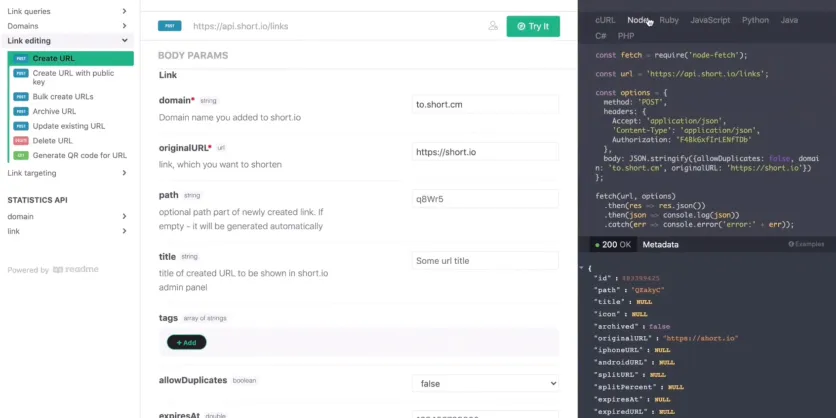
Task: Select the cURL language tab
Action: click(x=605, y=20)
